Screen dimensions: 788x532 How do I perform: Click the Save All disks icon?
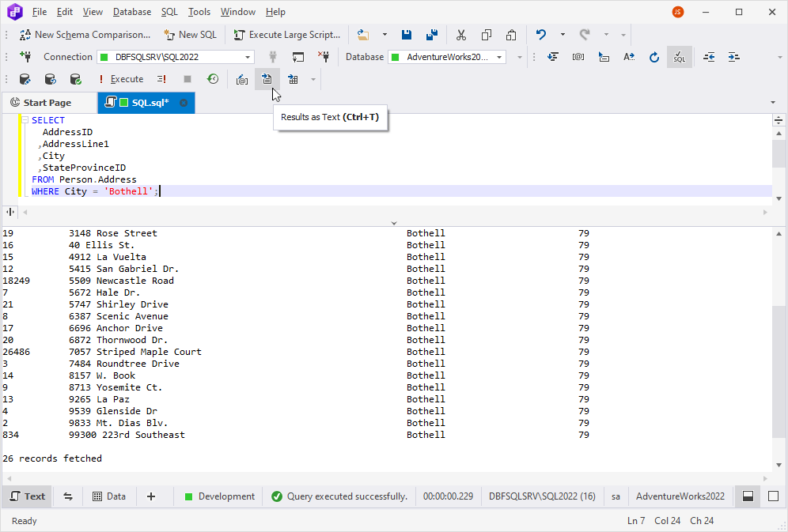(432, 35)
